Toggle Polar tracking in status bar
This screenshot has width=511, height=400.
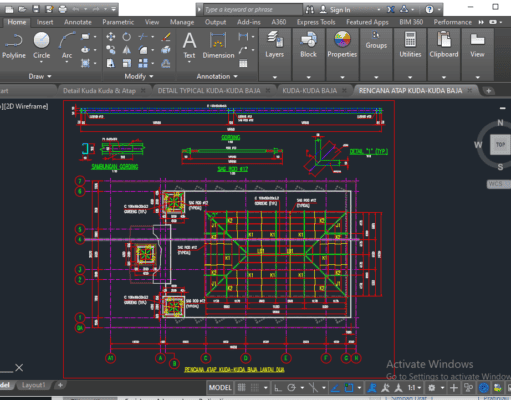pos(291,387)
